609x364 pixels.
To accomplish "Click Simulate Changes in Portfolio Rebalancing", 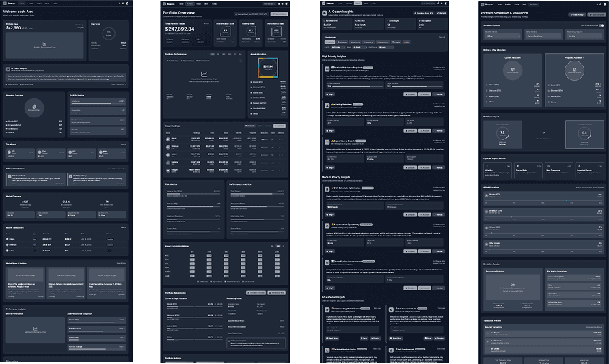I will 256,292.
